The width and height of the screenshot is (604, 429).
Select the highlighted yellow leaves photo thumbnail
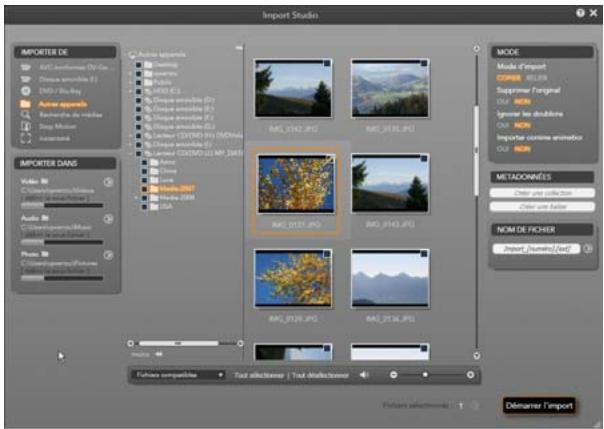[x=296, y=184]
